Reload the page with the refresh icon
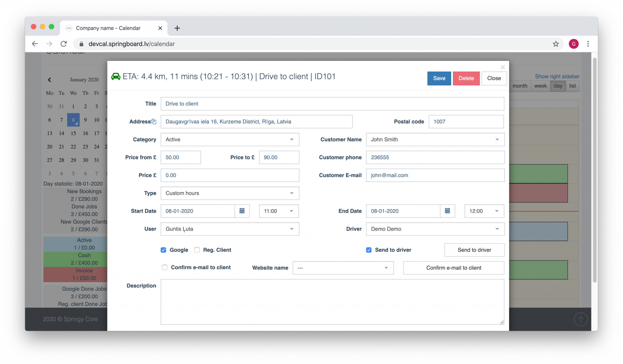Viewport: 623px width, 364px height. click(x=64, y=44)
